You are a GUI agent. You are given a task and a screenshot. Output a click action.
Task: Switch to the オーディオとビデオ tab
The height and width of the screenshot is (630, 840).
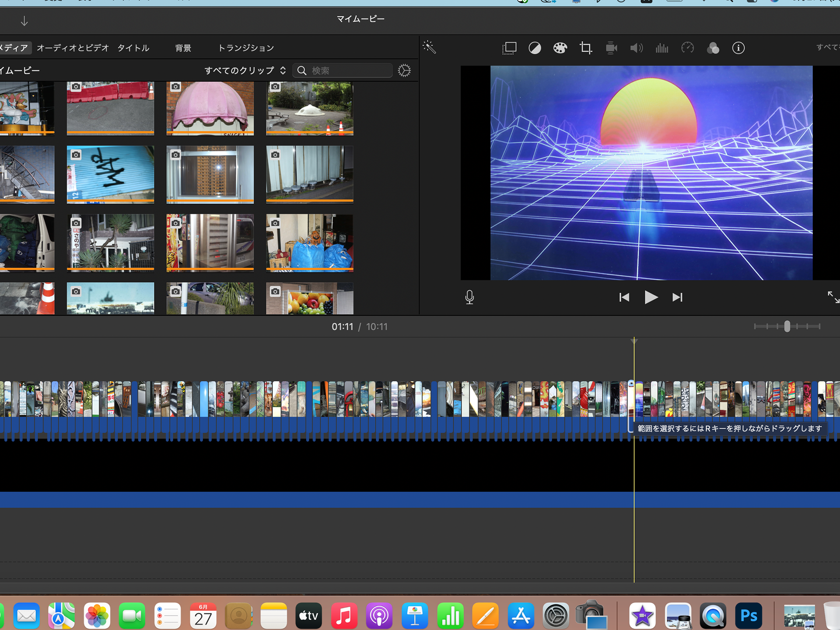(73, 48)
